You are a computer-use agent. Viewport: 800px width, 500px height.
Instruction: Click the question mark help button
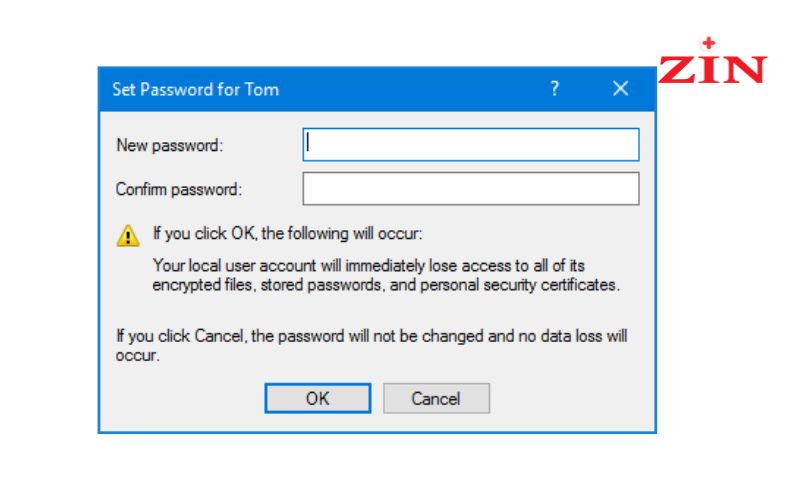coord(555,89)
